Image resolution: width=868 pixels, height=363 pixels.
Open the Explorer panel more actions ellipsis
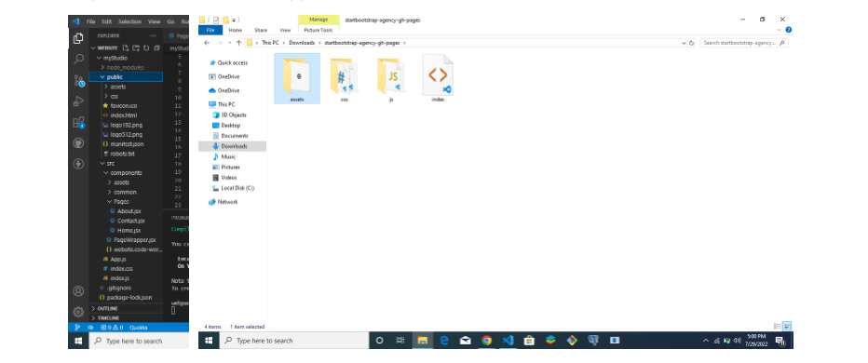[153, 36]
